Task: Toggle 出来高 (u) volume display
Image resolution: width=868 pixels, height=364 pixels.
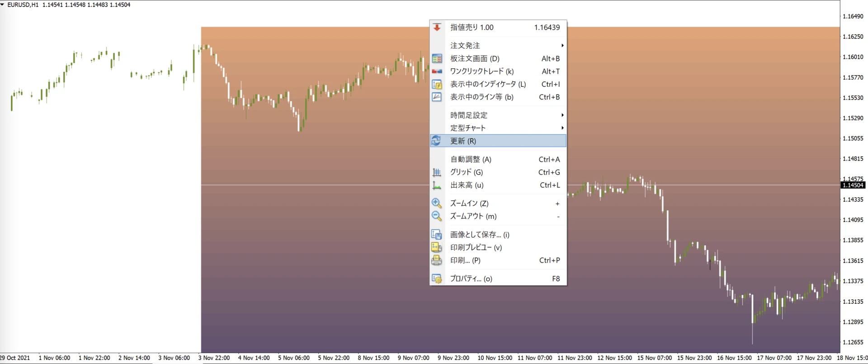Action: [467, 185]
